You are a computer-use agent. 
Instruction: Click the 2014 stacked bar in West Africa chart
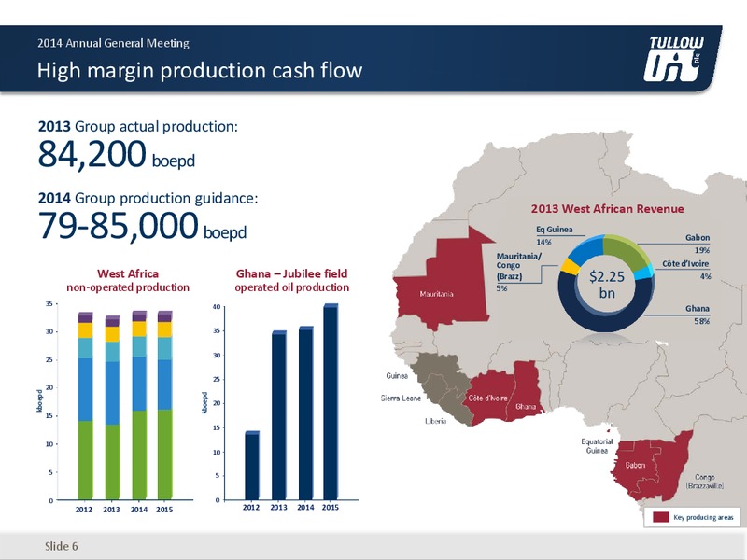[x=139, y=405]
